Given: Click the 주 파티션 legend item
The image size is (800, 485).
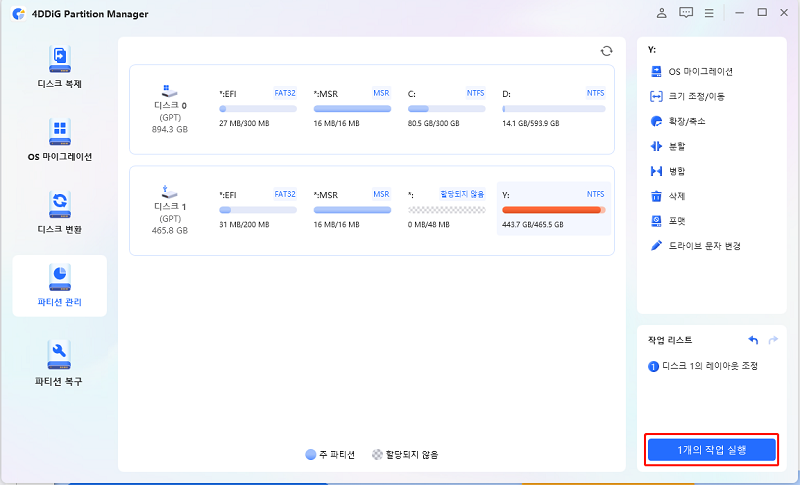Looking at the screenshot, I should click(330, 455).
